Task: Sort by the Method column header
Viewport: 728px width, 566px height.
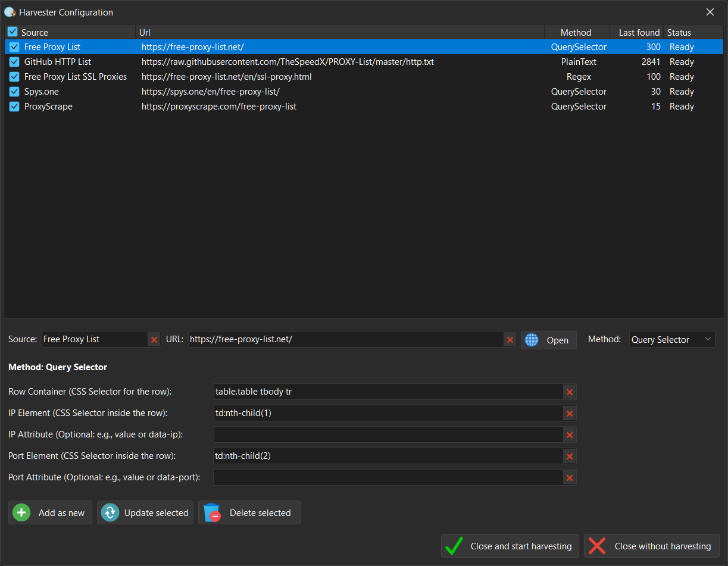Action: tap(576, 32)
